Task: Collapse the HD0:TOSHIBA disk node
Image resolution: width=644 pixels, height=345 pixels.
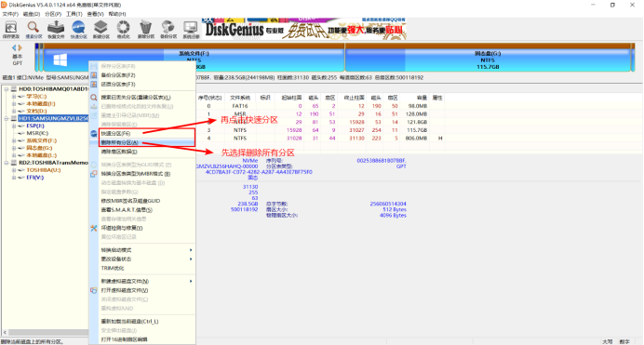Action: [x=7, y=88]
